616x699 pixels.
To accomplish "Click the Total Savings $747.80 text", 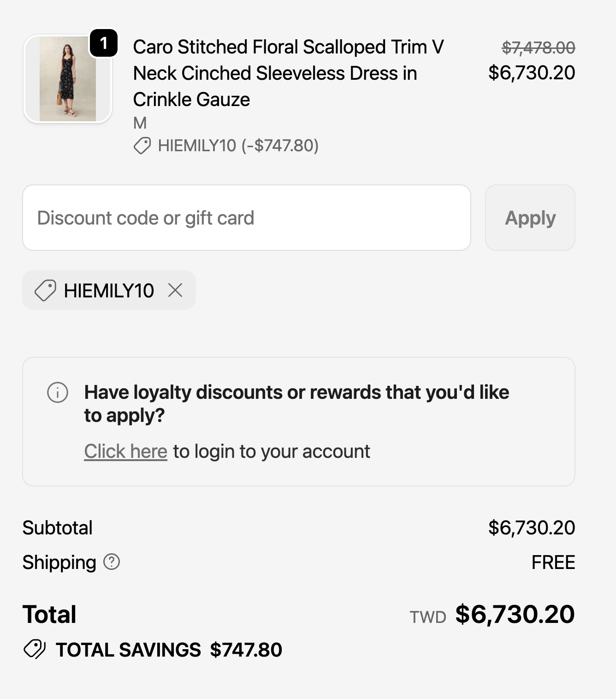I will click(x=169, y=650).
